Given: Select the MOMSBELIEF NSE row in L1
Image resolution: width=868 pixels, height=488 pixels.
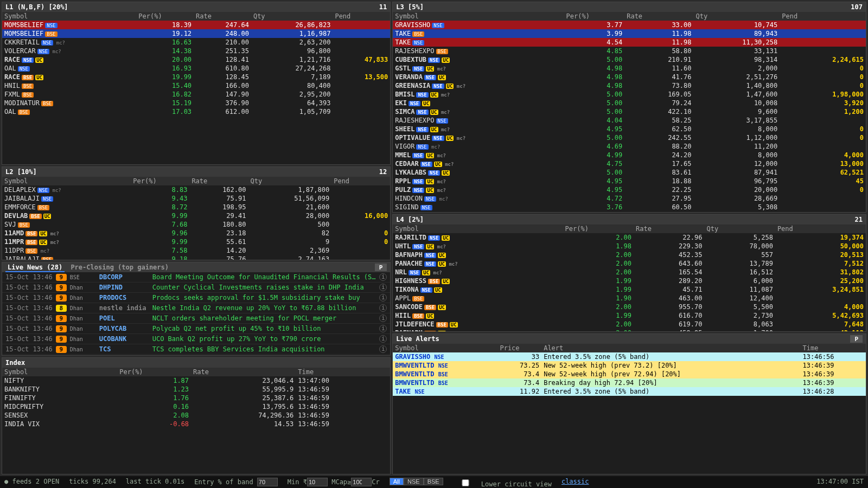Looking at the screenshot, I should coord(196,25).
